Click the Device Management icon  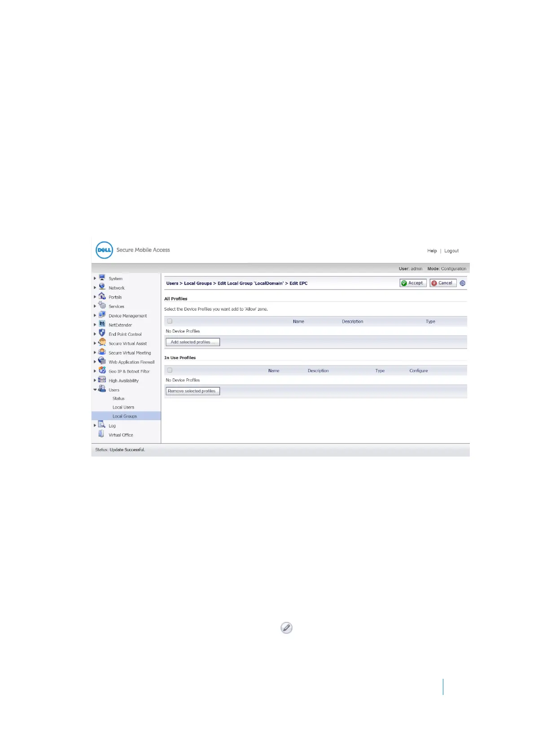click(x=102, y=315)
